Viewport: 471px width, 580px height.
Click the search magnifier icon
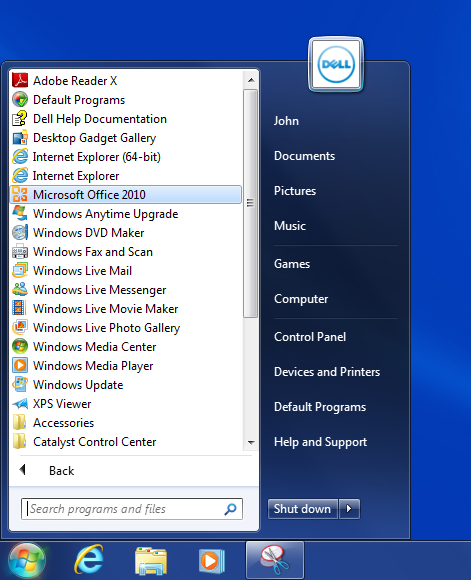(x=230, y=509)
